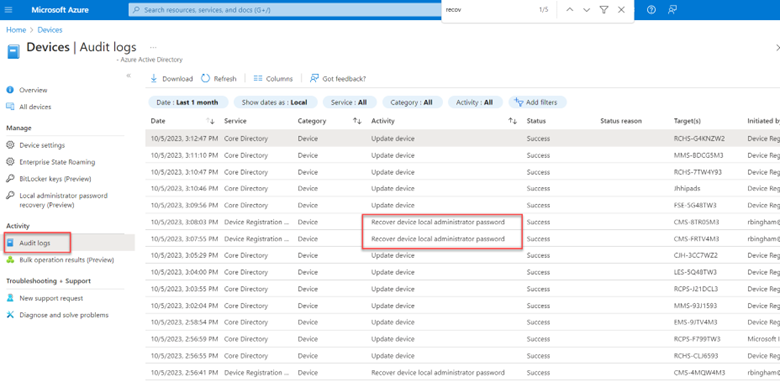Open the Columns chooser

pyautogui.click(x=273, y=79)
